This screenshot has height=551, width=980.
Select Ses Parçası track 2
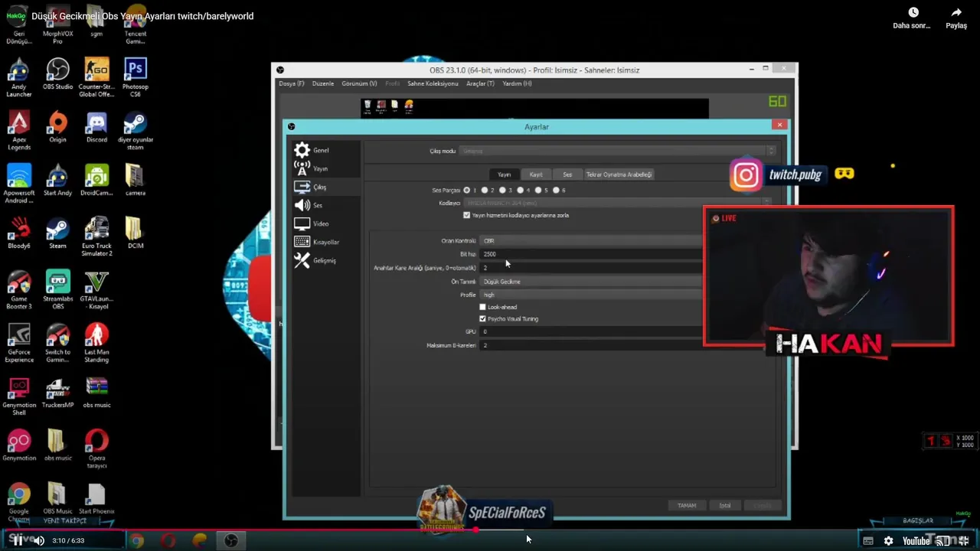tap(485, 190)
